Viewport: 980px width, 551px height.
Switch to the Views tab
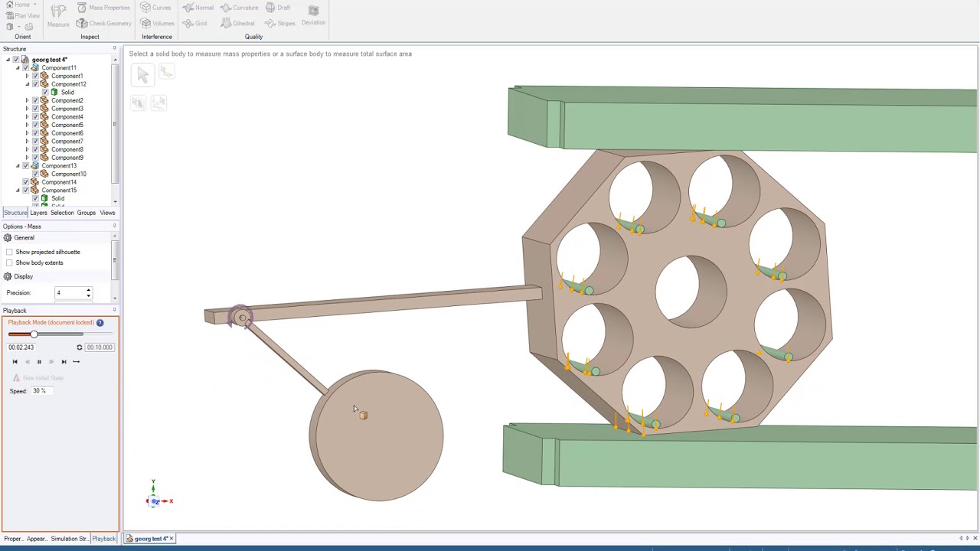[x=107, y=213]
